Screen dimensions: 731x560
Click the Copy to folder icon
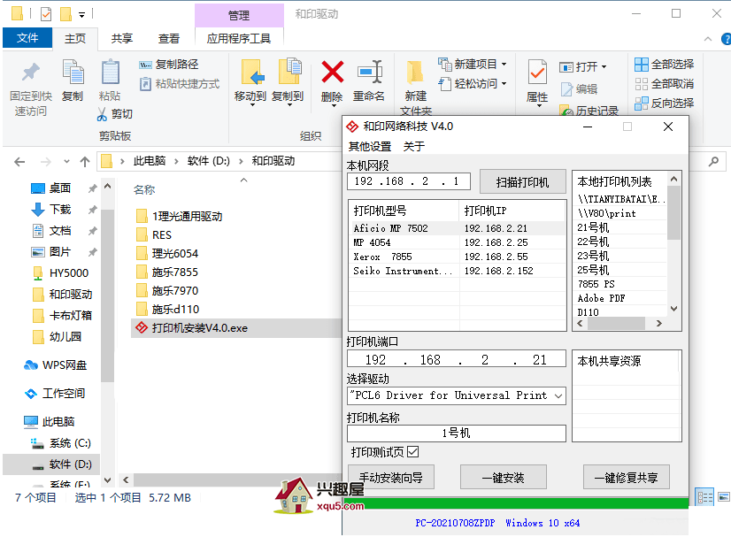coord(289,72)
